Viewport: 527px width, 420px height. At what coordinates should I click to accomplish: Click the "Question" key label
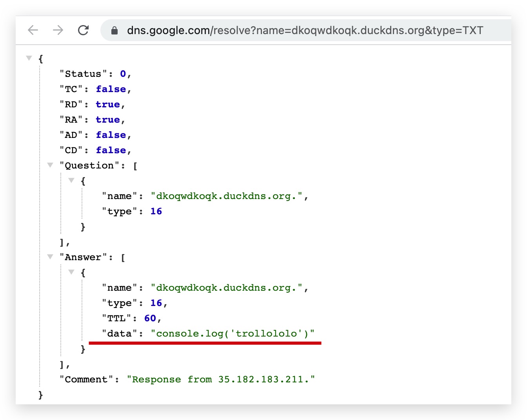(x=89, y=165)
